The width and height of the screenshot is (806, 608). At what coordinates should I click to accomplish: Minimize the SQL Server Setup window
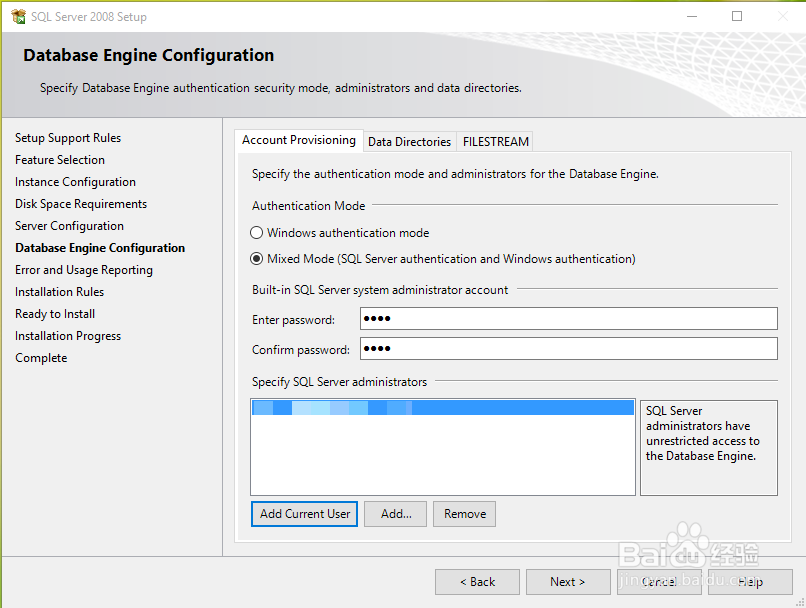tap(692, 16)
